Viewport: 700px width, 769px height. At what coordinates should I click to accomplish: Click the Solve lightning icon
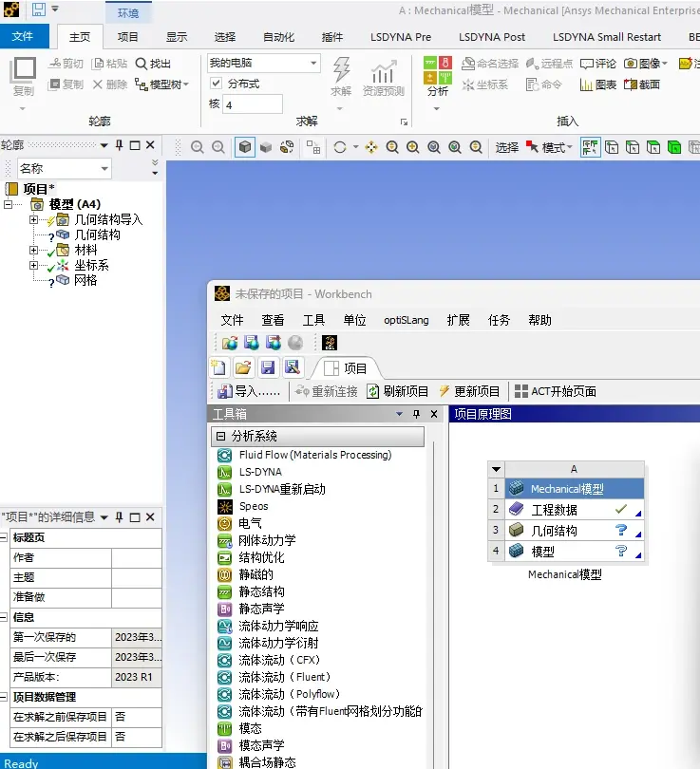click(x=341, y=68)
